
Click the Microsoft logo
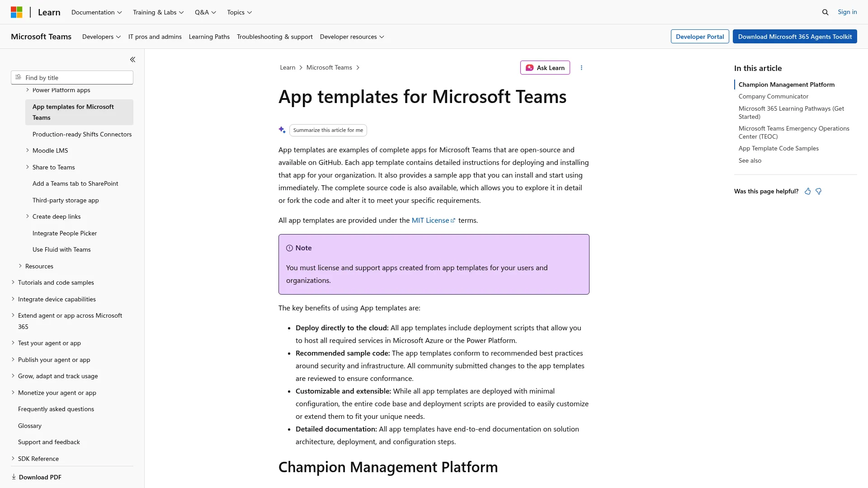(17, 12)
